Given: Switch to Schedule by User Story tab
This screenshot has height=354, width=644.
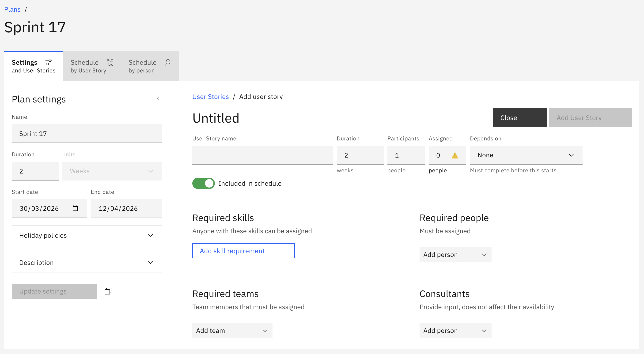Looking at the screenshot, I should point(92,66).
